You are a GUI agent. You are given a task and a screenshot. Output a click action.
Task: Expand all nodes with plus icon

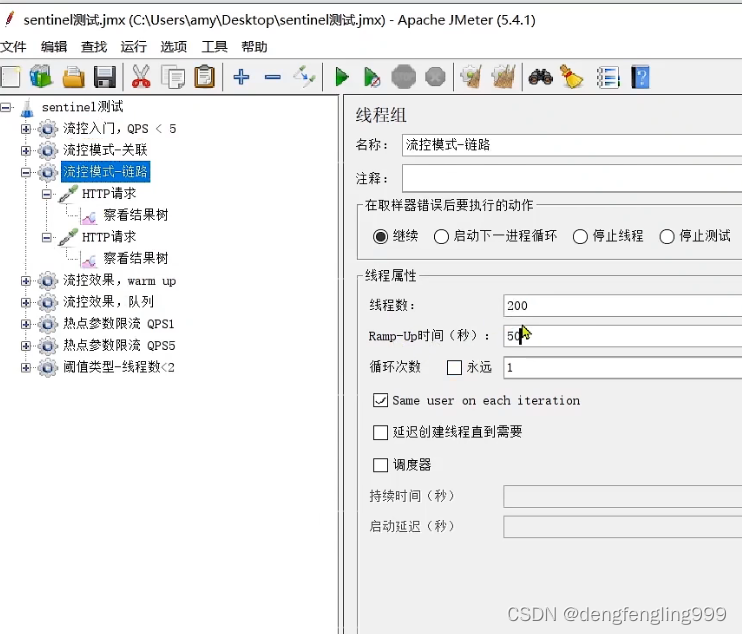click(241, 77)
